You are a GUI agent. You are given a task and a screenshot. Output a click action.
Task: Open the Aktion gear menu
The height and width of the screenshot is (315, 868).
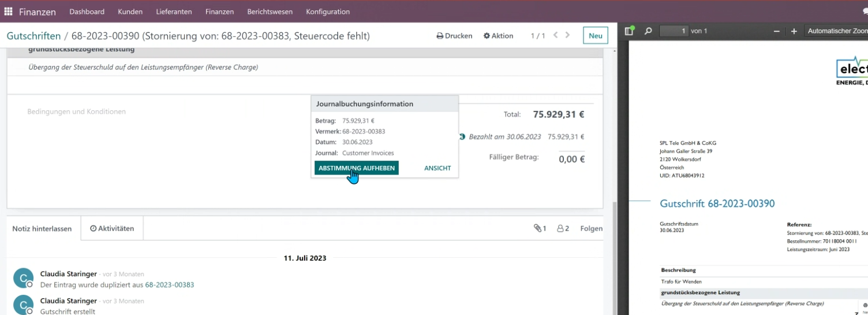point(498,36)
